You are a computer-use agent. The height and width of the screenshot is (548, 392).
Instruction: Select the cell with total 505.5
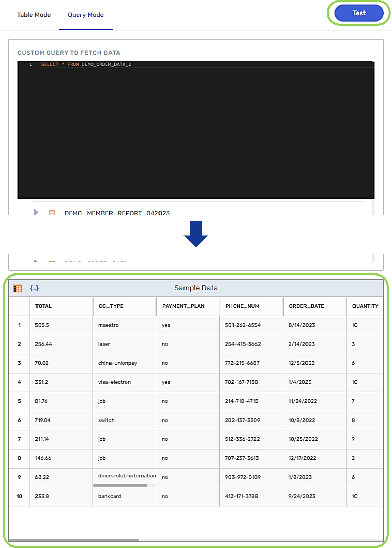(x=61, y=325)
